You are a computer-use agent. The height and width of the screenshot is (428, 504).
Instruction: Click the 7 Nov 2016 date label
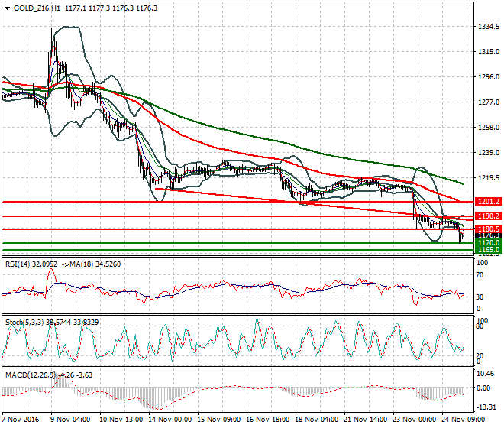(x=21, y=420)
